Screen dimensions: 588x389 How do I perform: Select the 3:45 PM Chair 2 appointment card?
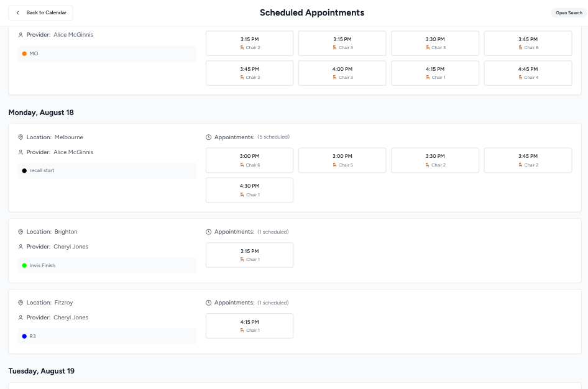[528, 160]
